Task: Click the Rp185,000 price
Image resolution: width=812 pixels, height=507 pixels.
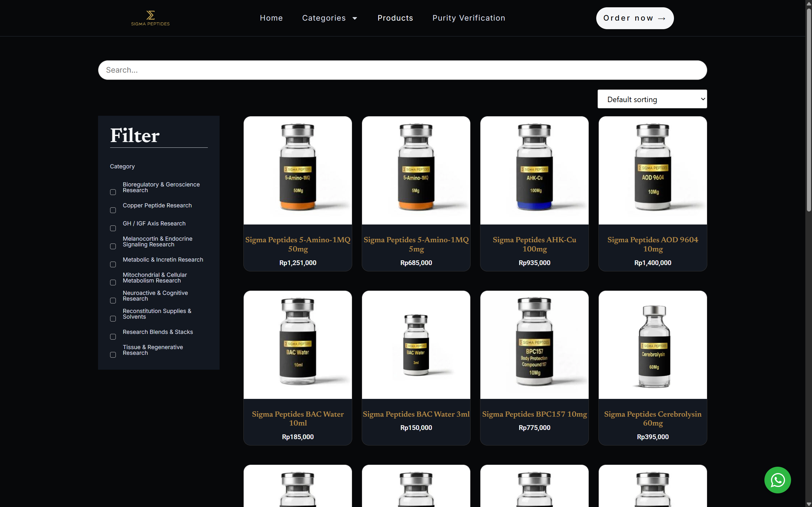Action: pos(298,437)
